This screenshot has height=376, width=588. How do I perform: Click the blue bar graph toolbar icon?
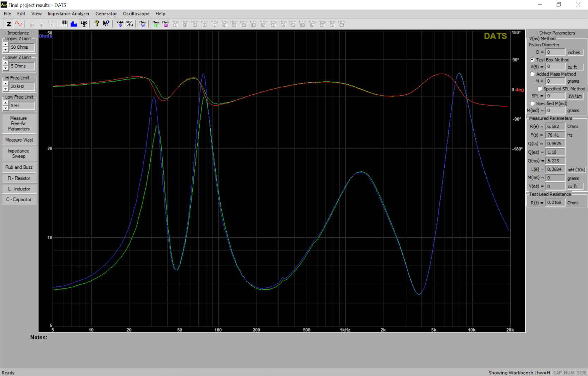pyautogui.click(x=74, y=24)
